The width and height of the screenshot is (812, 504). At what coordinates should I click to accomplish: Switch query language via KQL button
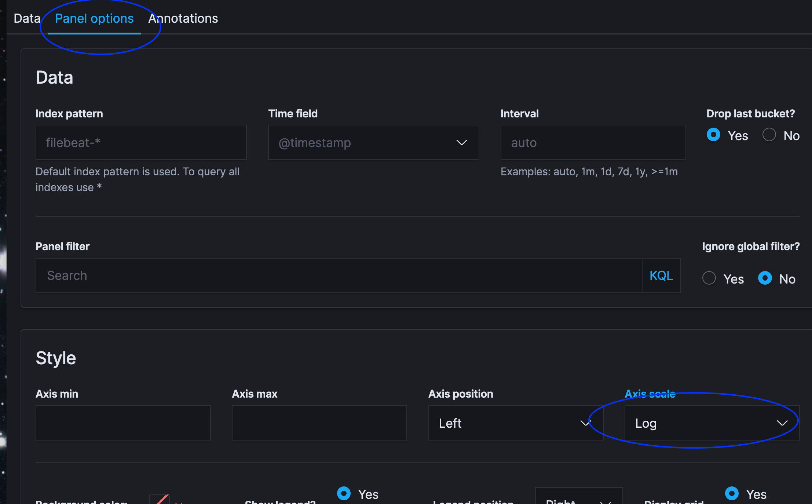pos(661,275)
